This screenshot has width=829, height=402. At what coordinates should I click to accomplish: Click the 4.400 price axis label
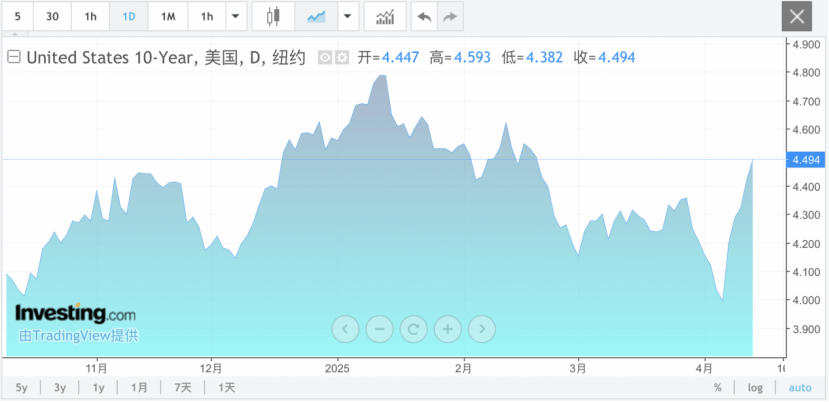click(x=806, y=187)
